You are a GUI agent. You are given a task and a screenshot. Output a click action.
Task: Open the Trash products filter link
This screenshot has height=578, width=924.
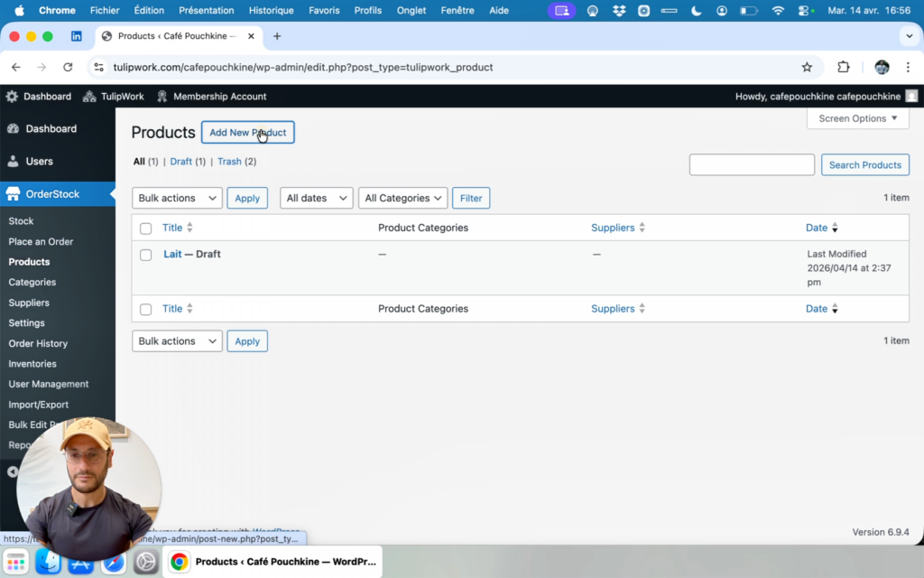click(229, 162)
